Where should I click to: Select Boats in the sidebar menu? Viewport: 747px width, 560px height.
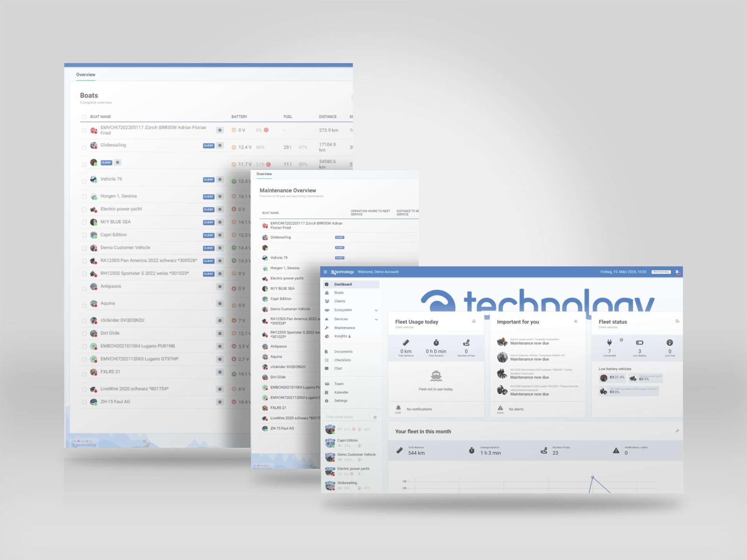(339, 293)
